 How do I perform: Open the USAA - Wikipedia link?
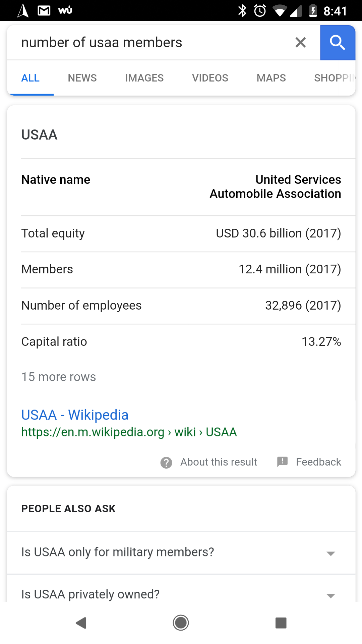click(x=75, y=415)
